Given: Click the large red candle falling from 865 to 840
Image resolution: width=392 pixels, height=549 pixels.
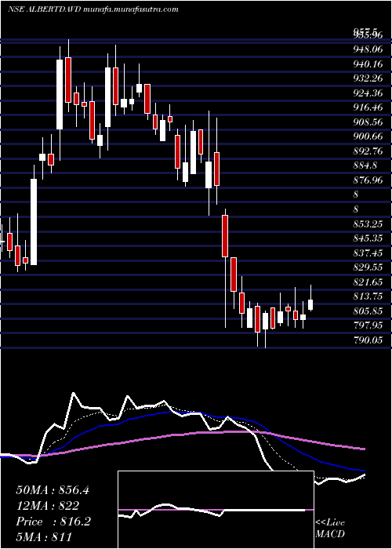Looking at the screenshot, I should (x=225, y=236).
